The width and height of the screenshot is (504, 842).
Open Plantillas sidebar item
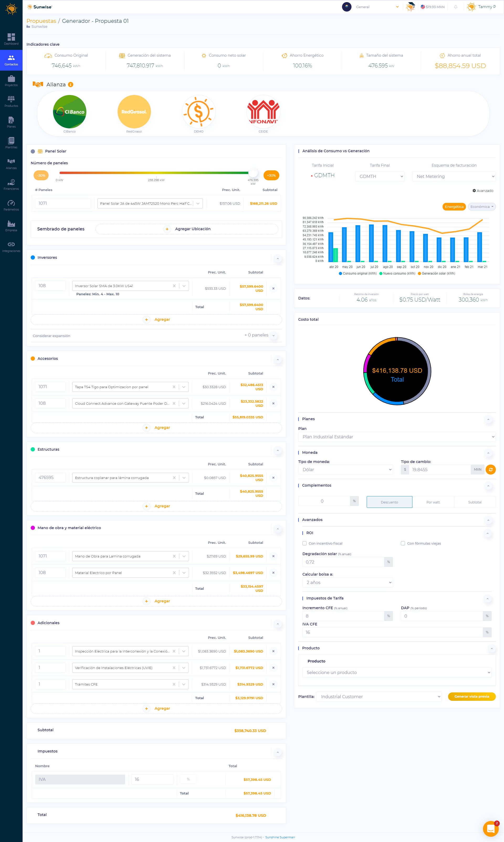(x=11, y=143)
